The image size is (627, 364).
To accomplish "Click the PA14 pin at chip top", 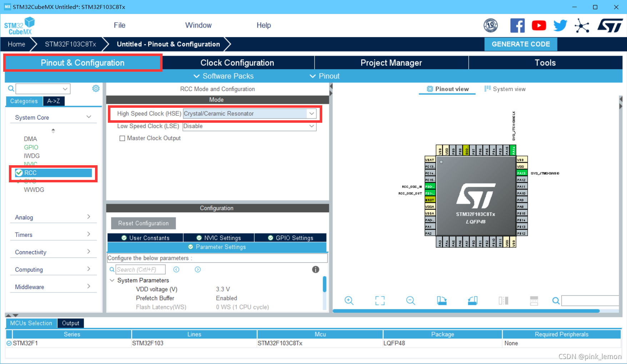I will click(513, 150).
